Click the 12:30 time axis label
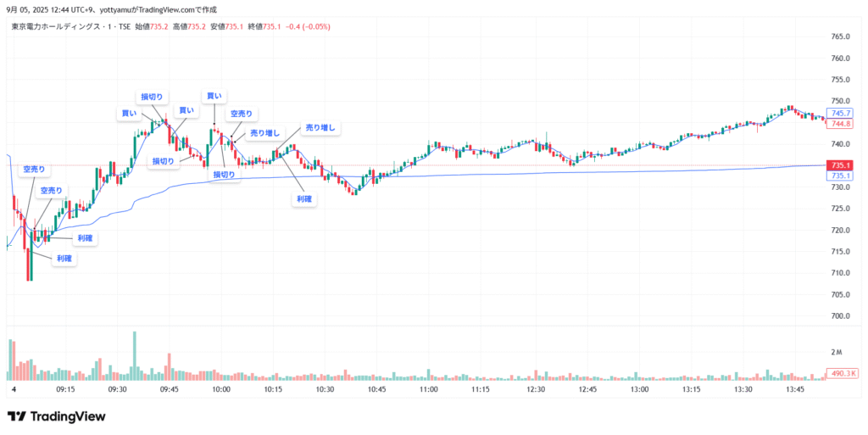The width and height of the screenshot is (868, 435). point(536,389)
